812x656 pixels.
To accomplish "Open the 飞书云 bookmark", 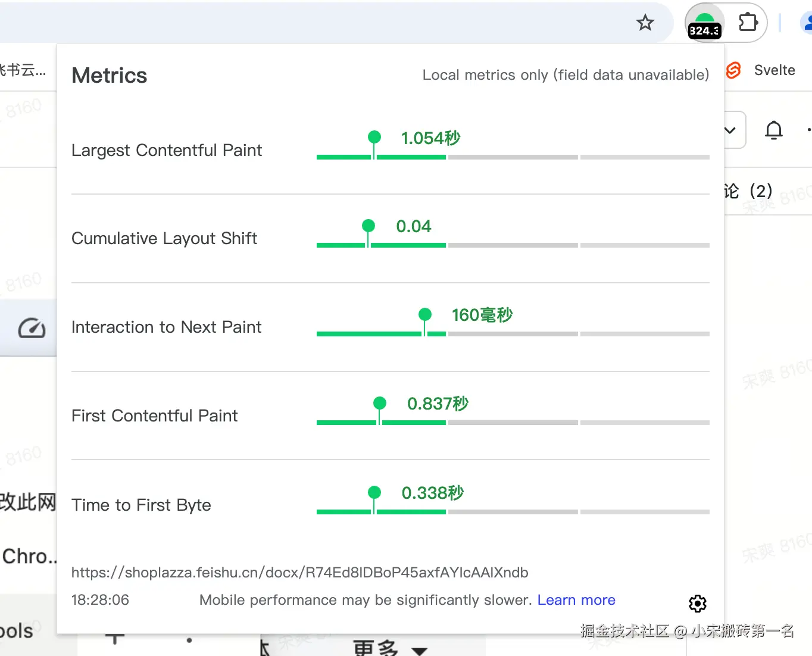I will pos(23,70).
